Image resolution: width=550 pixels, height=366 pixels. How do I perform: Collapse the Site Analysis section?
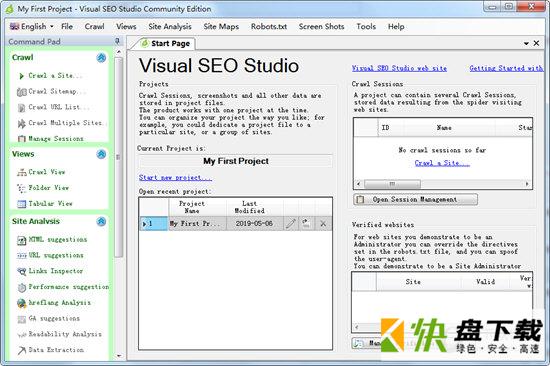pyautogui.click(x=101, y=221)
